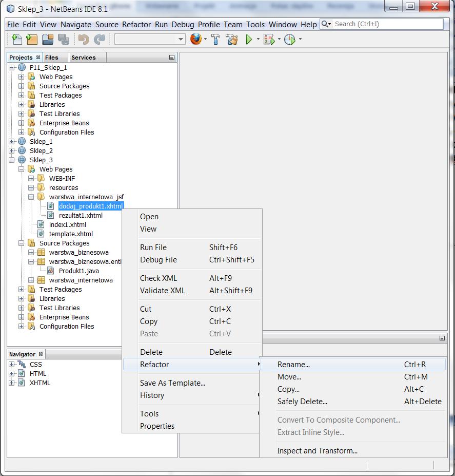Open the browser selector dropdown arrow
455x476 pixels.
click(x=205, y=39)
